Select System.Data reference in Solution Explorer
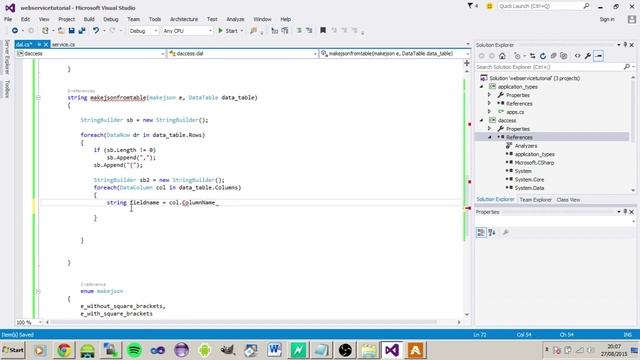Image resolution: width=640 pixels, height=360 pixels. coord(529,188)
